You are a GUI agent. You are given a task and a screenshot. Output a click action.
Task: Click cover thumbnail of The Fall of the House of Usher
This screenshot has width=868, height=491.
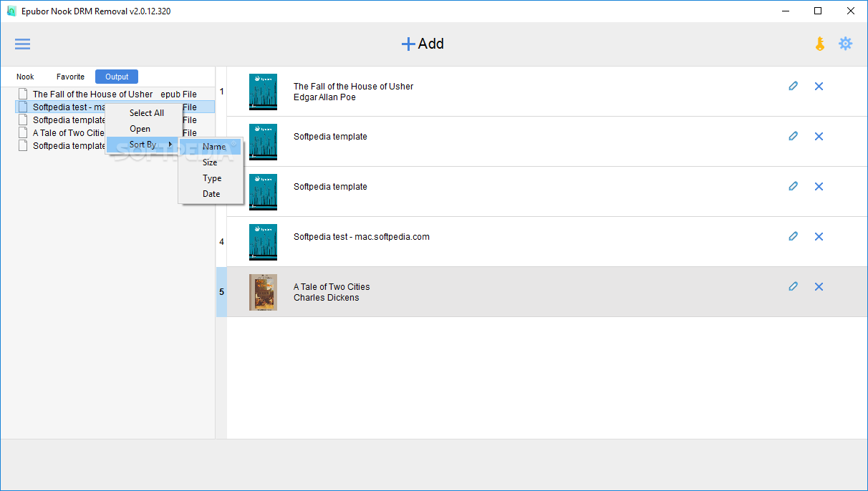tap(263, 92)
